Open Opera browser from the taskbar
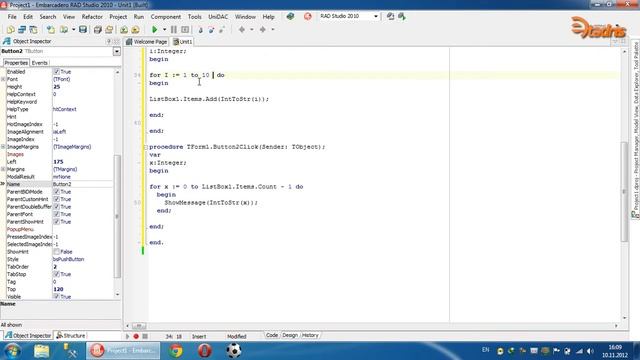 pos(204,351)
